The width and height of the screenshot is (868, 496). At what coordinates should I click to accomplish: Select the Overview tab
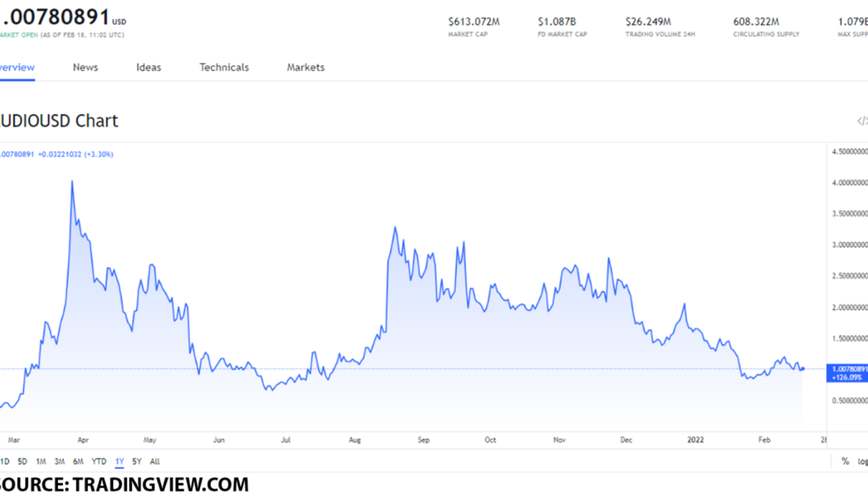[17, 68]
